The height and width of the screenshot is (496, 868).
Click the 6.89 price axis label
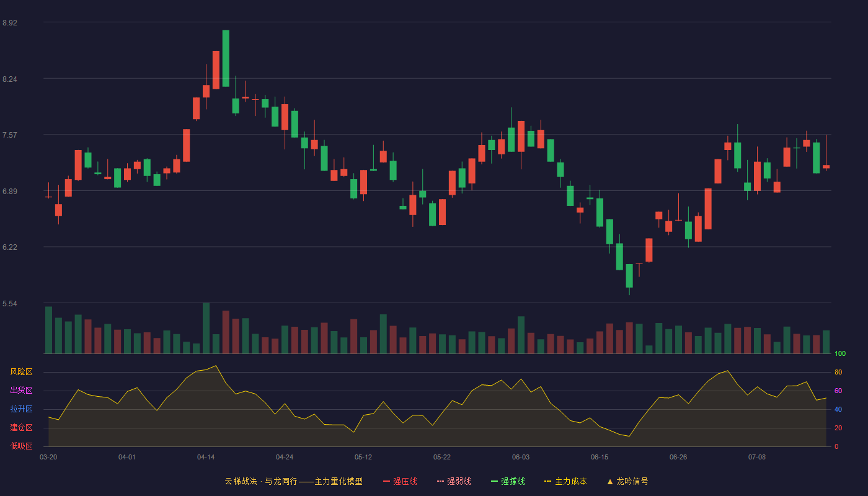point(10,192)
